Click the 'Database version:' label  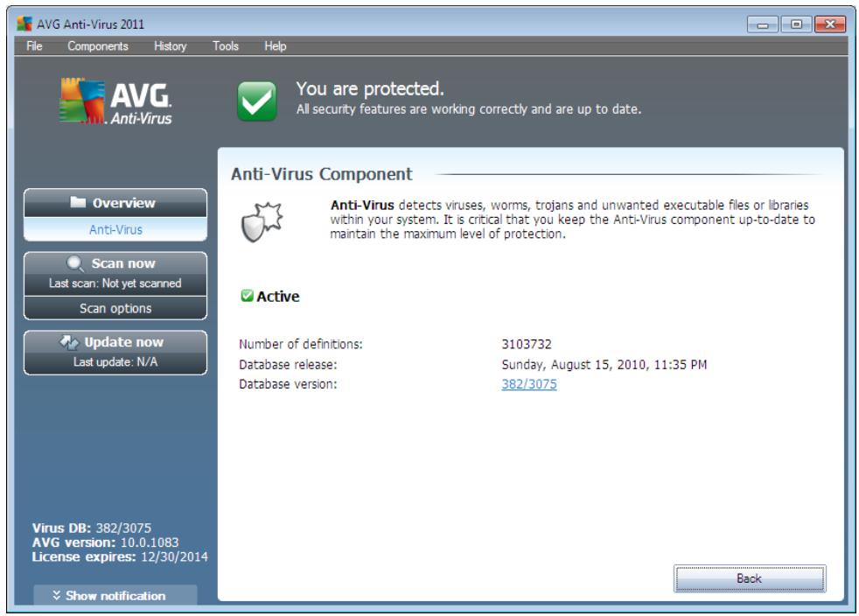click(x=288, y=384)
